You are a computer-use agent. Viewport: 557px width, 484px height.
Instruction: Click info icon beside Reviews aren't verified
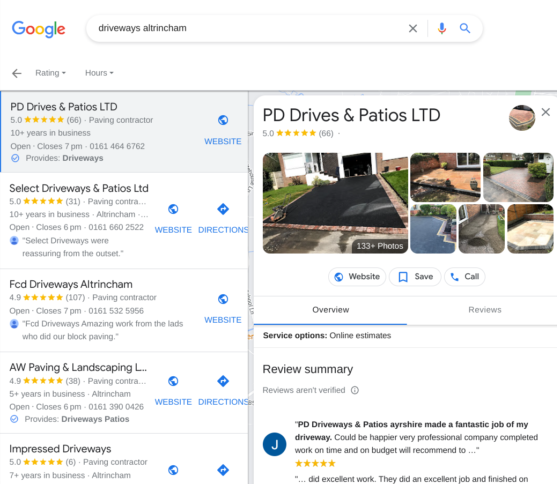tap(355, 390)
